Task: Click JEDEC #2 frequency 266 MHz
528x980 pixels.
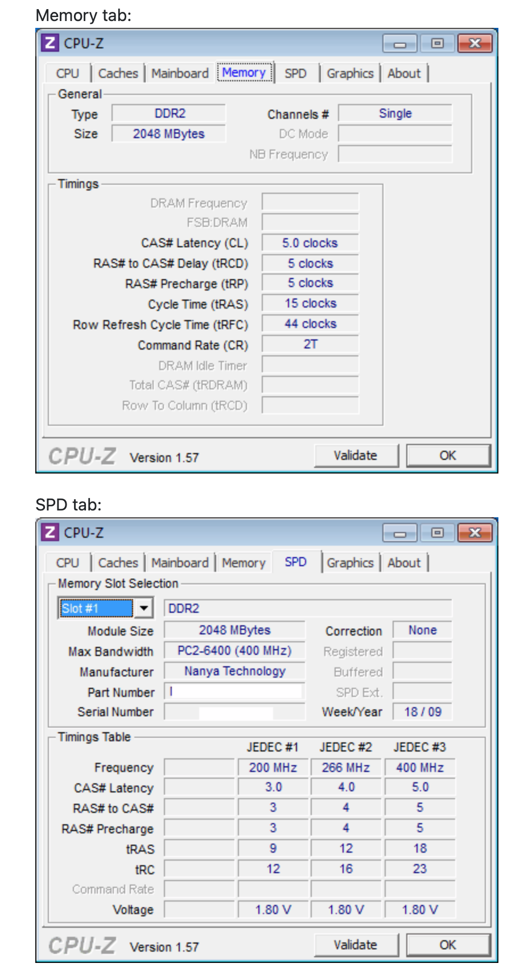Action: click(346, 767)
